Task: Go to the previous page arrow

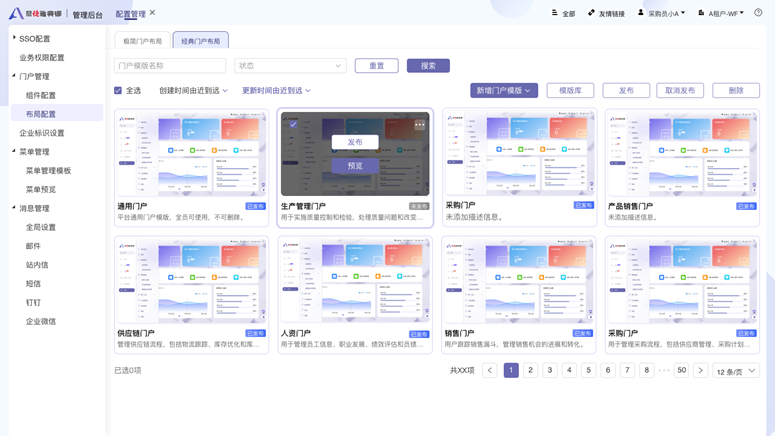Action: pyautogui.click(x=490, y=370)
